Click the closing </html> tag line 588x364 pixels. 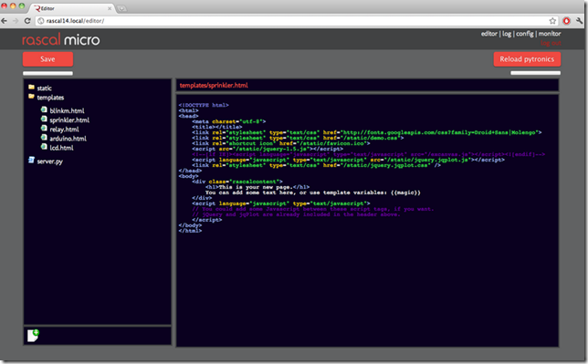(190, 231)
